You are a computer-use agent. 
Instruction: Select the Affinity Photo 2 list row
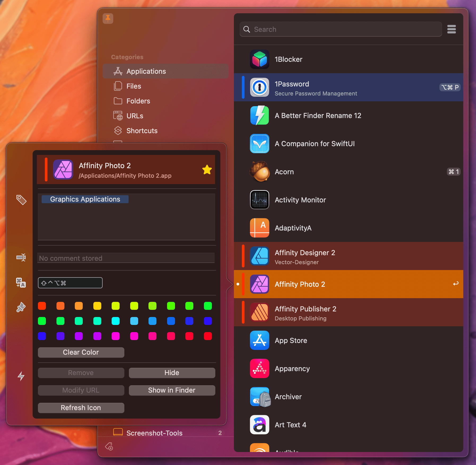[x=348, y=284]
